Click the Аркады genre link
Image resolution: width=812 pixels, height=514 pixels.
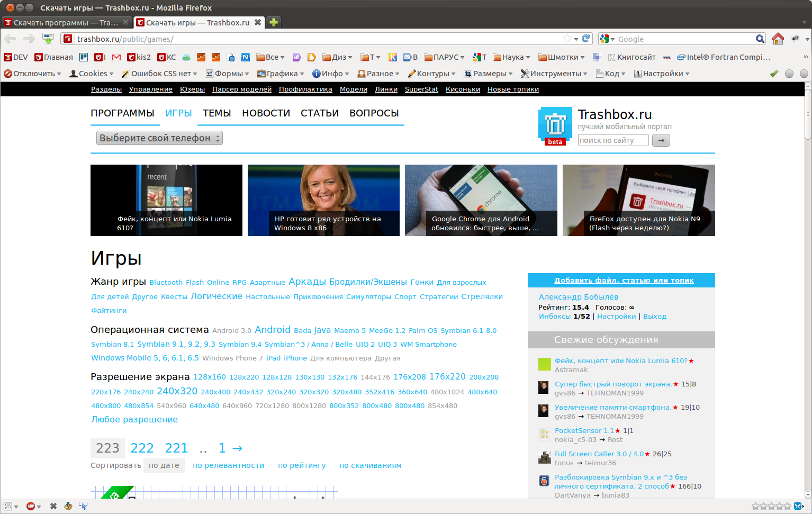click(x=307, y=282)
